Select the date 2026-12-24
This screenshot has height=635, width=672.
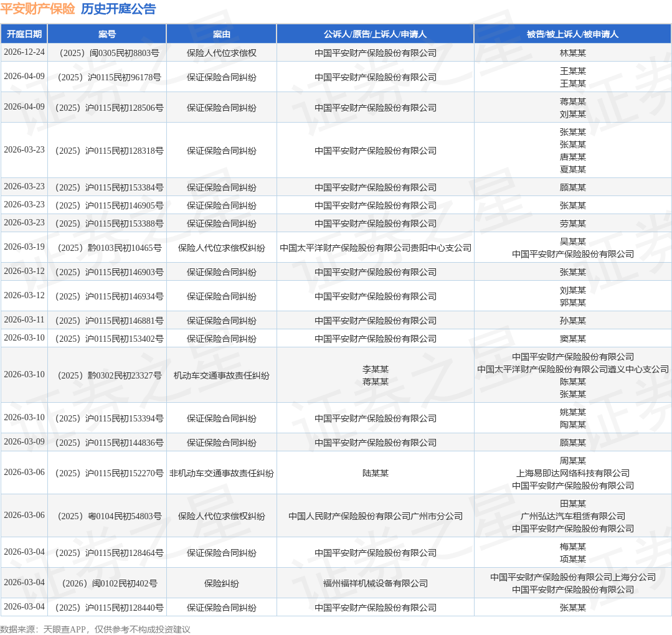(24, 52)
